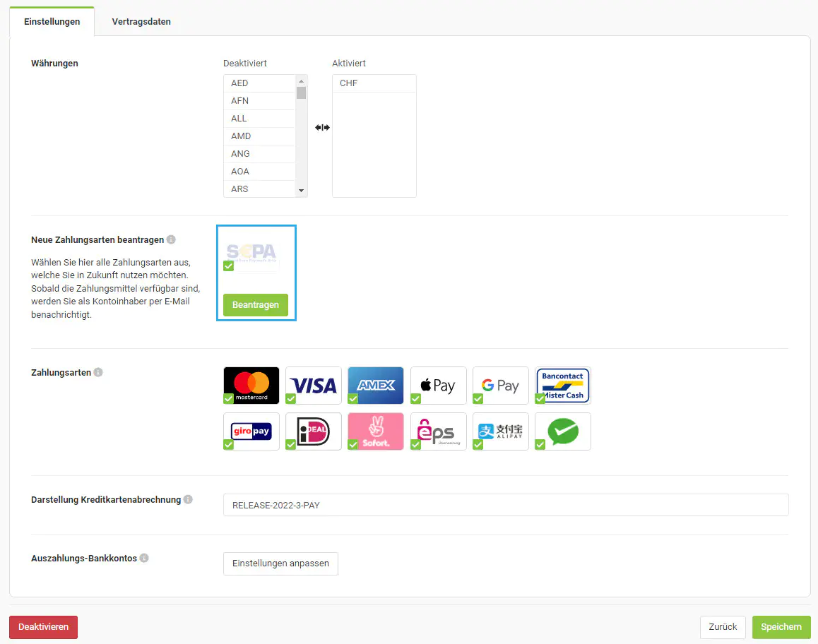Click the green Speichern button

coord(781,627)
